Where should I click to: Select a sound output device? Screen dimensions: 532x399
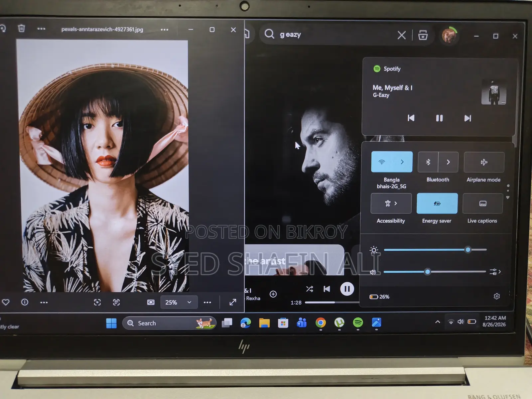[x=495, y=272]
